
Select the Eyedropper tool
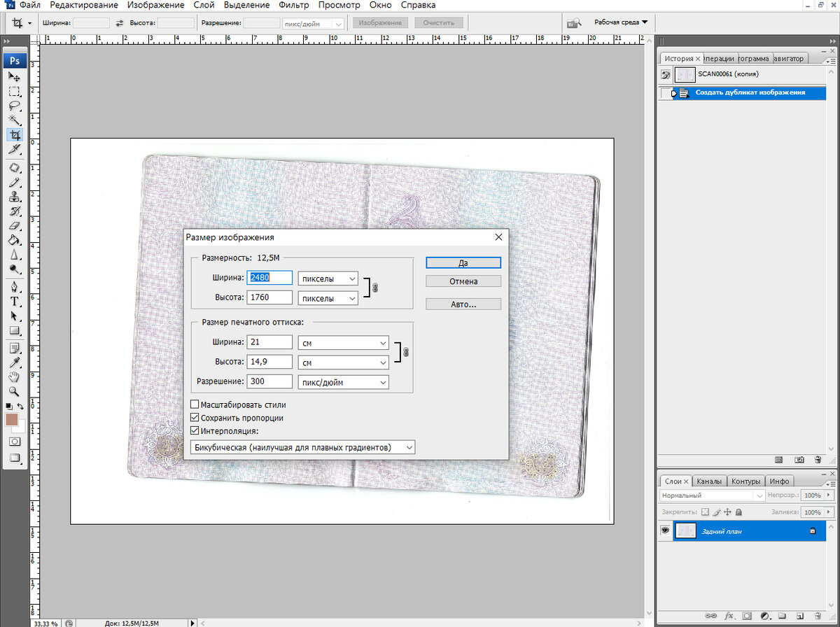(x=14, y=362)
